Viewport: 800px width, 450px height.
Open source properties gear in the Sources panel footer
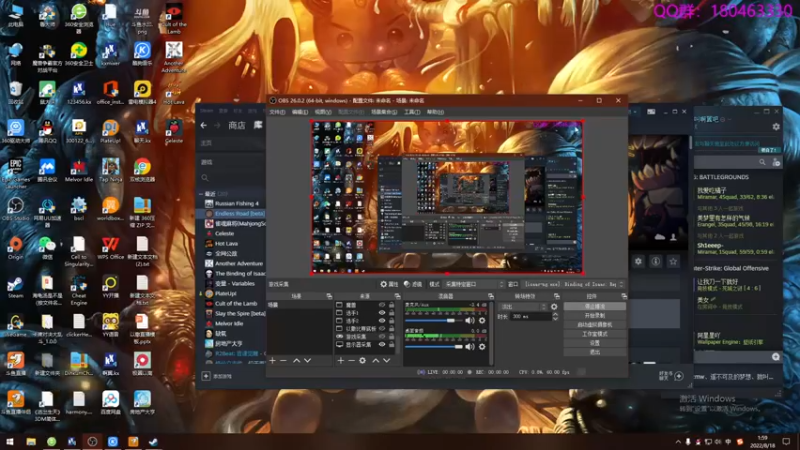(362, 360)
